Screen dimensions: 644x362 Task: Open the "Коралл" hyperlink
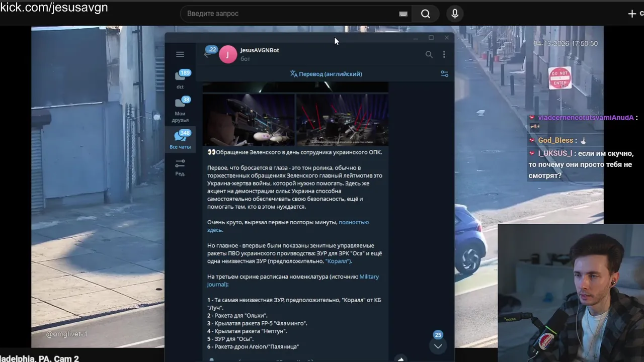coord(339,261)
